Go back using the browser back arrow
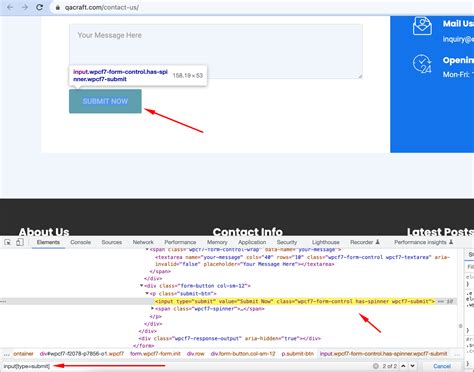The width and height of the screenshot is (474, 372). (x=10, y=7)
